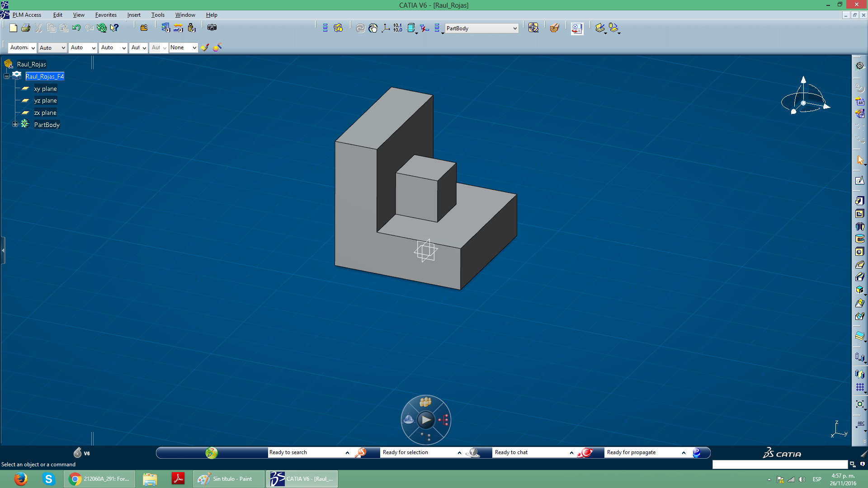Open Firefox from the taskbar
The width and height of the screenshot is (868, 488).
click(x=20, y=479)
